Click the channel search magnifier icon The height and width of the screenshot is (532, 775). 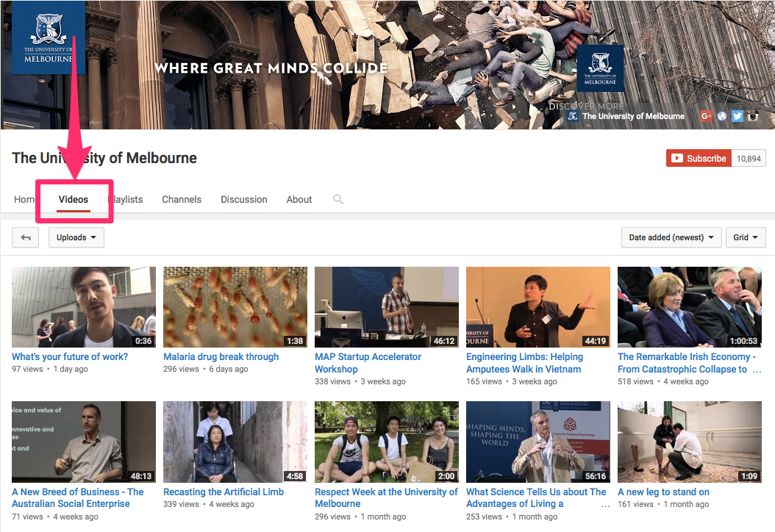pyautogui.click(x=338, y=199)
